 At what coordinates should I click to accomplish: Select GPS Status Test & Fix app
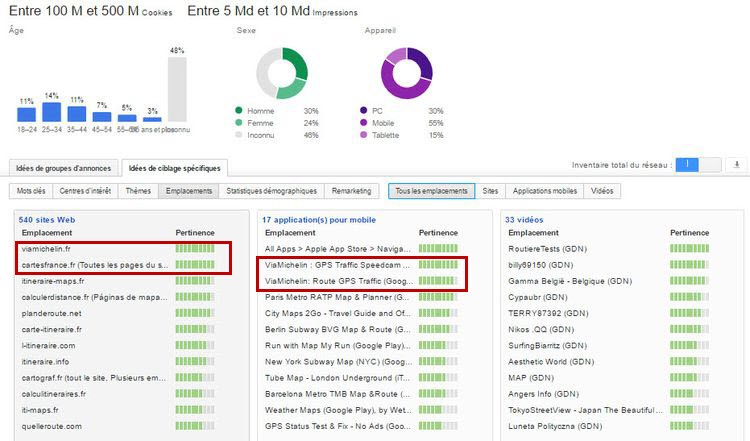(x=338, y=426)
